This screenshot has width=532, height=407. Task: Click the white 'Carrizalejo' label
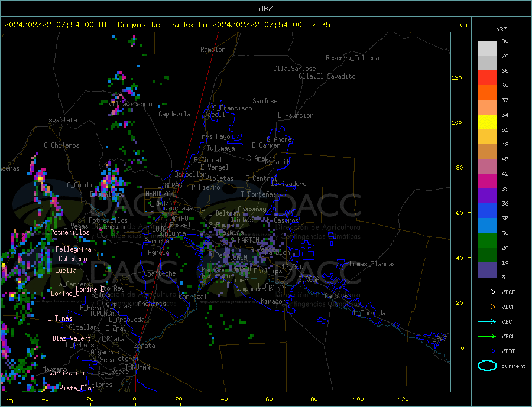point(67,373)
